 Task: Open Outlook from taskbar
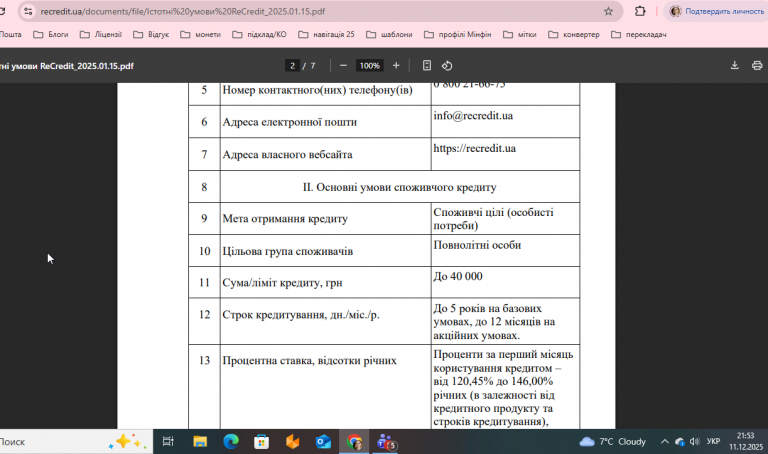pyautogui.click(x=323, y=442)
